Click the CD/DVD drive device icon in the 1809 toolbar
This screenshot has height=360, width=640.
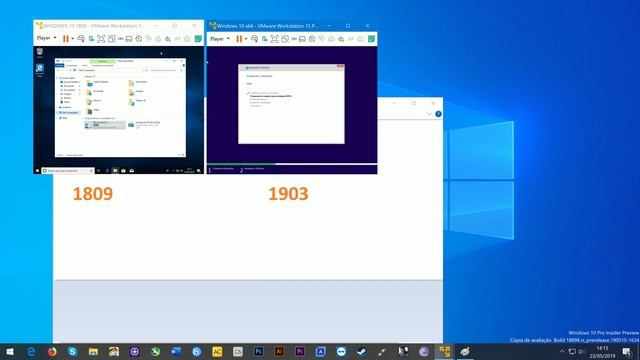(x=139, y=39)
